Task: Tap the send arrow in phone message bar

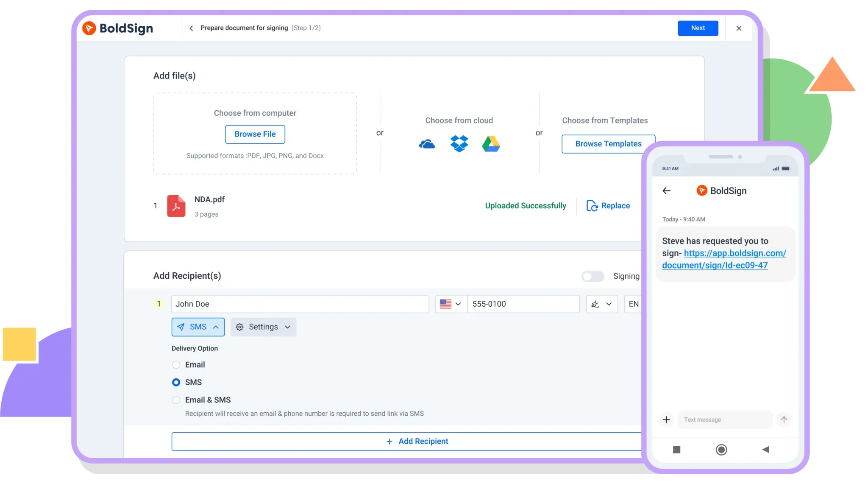Action: click(x=784, y=420)
